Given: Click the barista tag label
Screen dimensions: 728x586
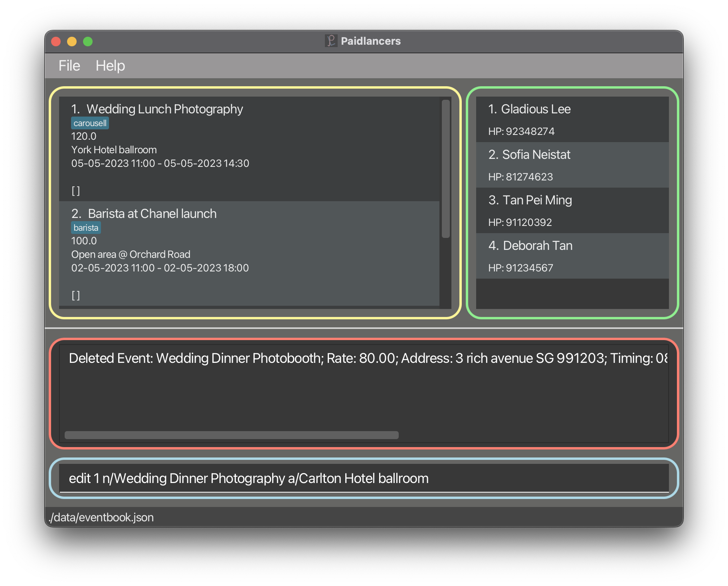Looking at the screenshot, I should [86, 228].
